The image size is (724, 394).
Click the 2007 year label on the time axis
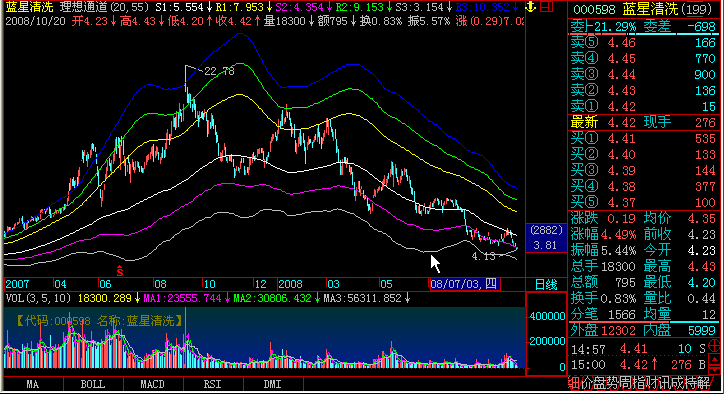[x=18, y=284]
